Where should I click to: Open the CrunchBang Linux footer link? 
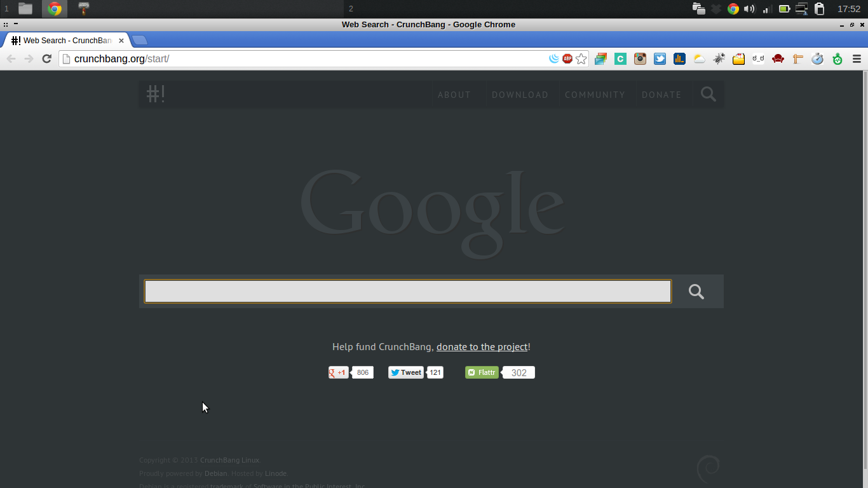(x=229, y=460)
